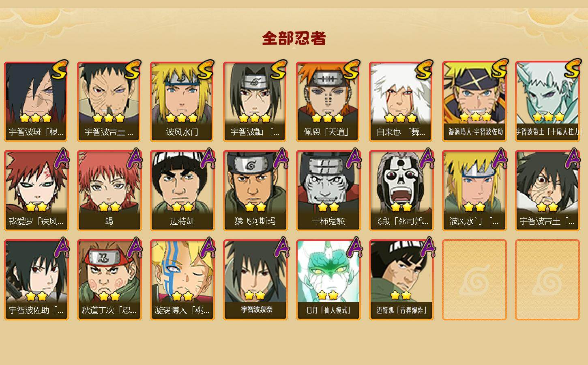Select the 巳月「仙人模式」 card
Image resolution: width=588 pixels, height=365 pixels.
click(328, 280)
